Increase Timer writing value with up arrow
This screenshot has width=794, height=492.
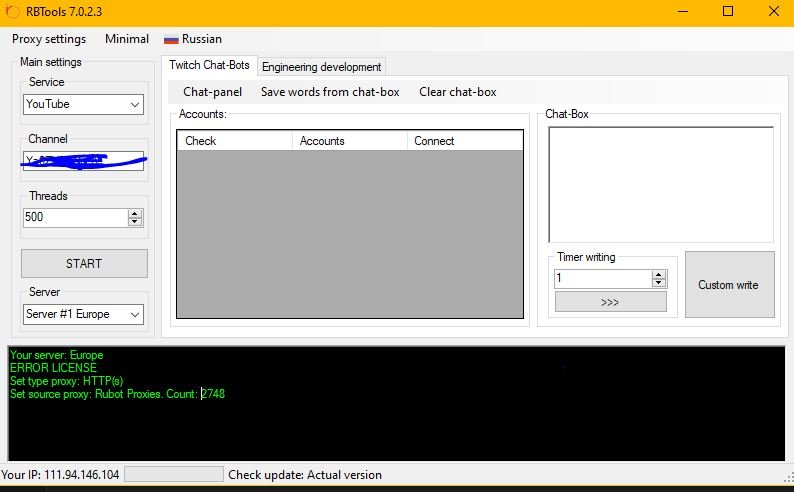(658, 275)
